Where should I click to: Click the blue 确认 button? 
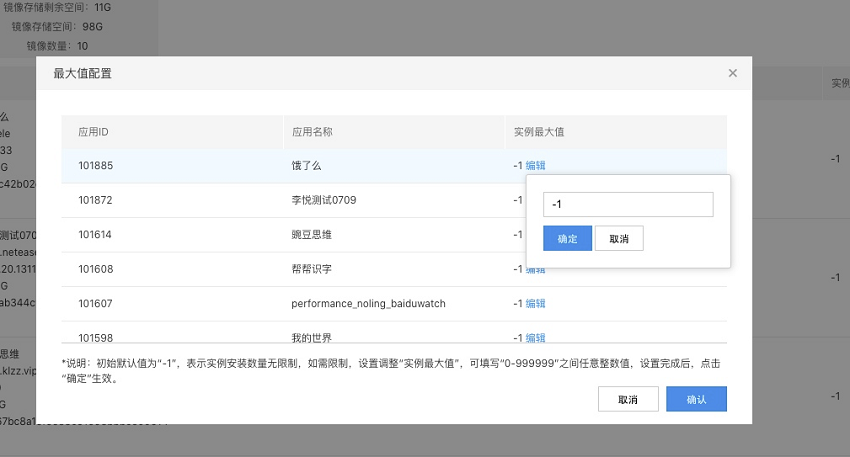pos(696,400)
